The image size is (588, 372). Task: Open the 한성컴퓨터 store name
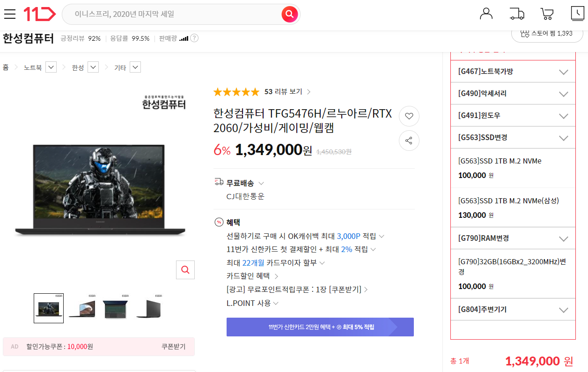click(29, 38)
